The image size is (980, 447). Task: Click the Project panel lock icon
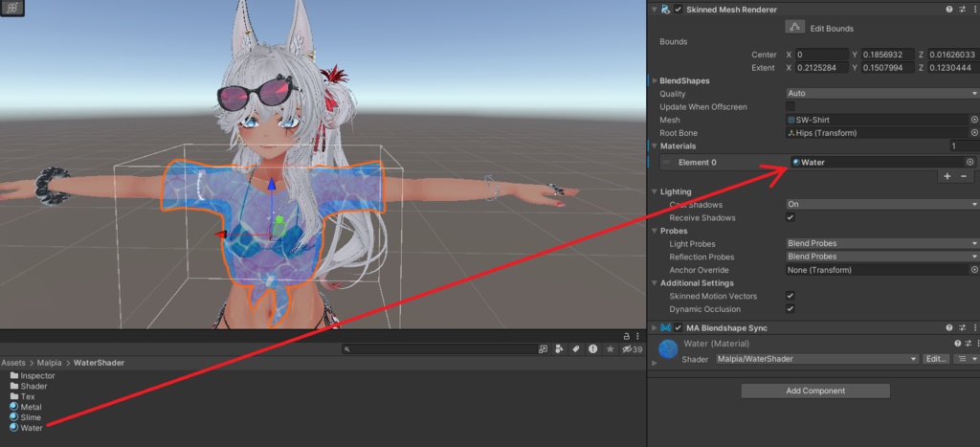pyautogui.click(x=626, y=336)
